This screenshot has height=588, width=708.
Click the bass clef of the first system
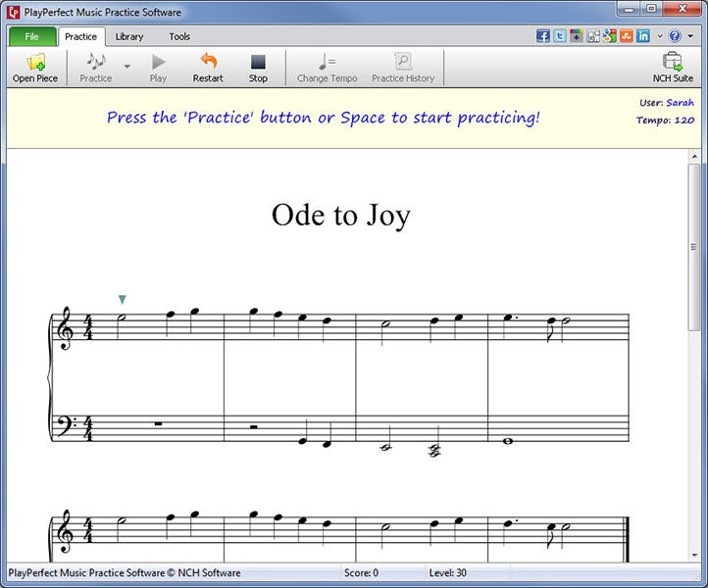point(66,426)
